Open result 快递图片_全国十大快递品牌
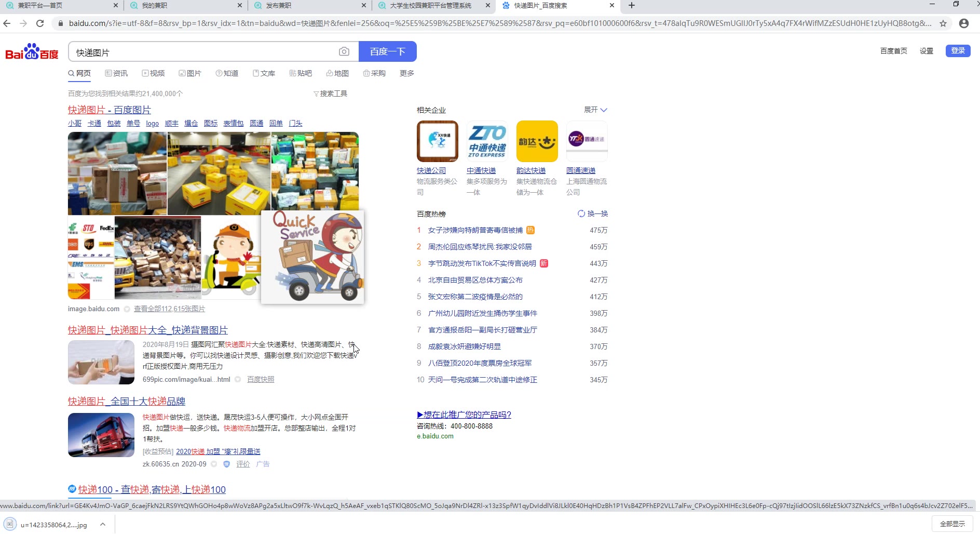Screen dimensions: 980x534 click(127, 401)
